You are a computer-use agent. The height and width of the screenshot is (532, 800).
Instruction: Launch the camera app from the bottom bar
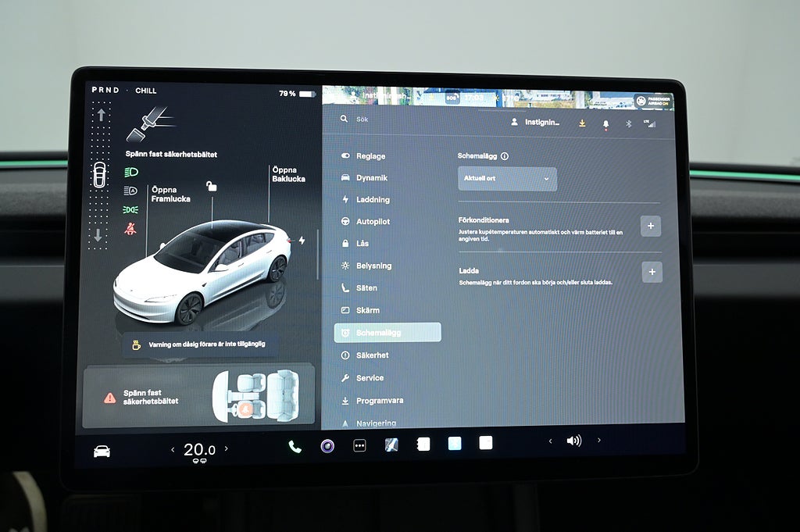pyautogui.click(x=327, y=446)
